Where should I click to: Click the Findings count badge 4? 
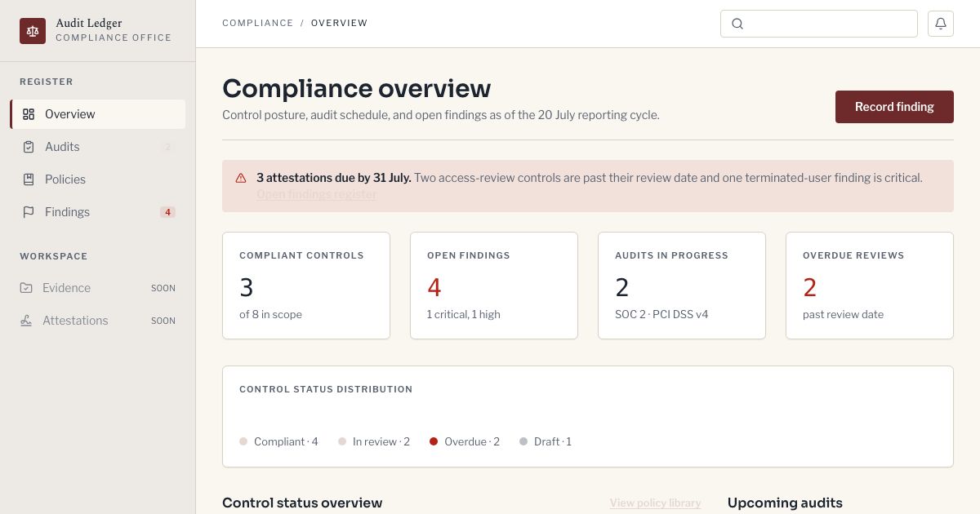click(167, 212)
